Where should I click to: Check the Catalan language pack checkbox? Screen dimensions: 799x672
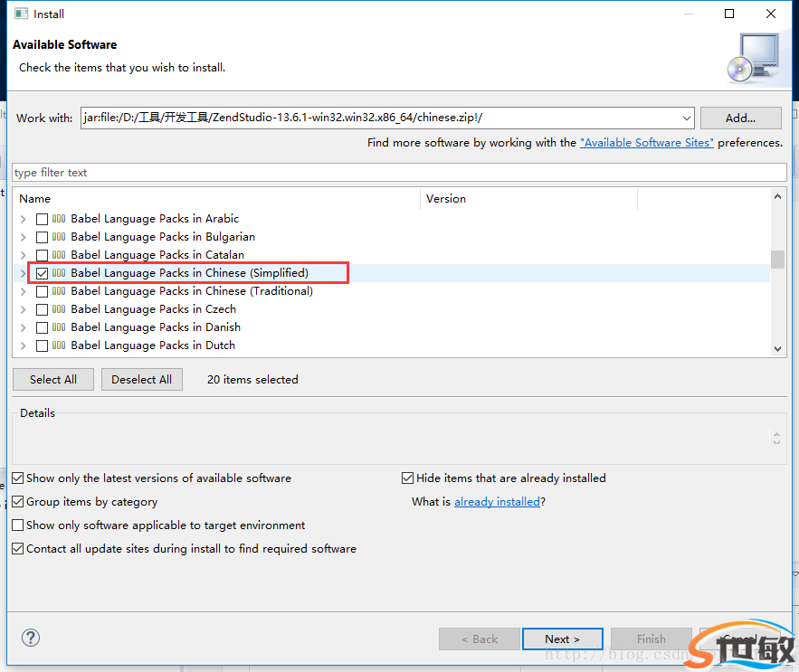click(43, 255)
